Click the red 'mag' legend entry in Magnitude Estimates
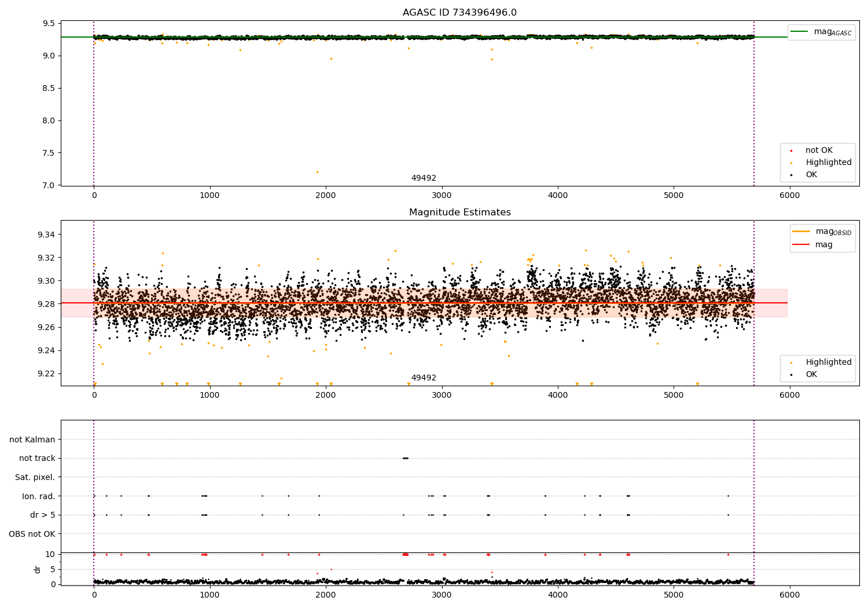This screenshot has width=868, height=608. pos(812,245)
